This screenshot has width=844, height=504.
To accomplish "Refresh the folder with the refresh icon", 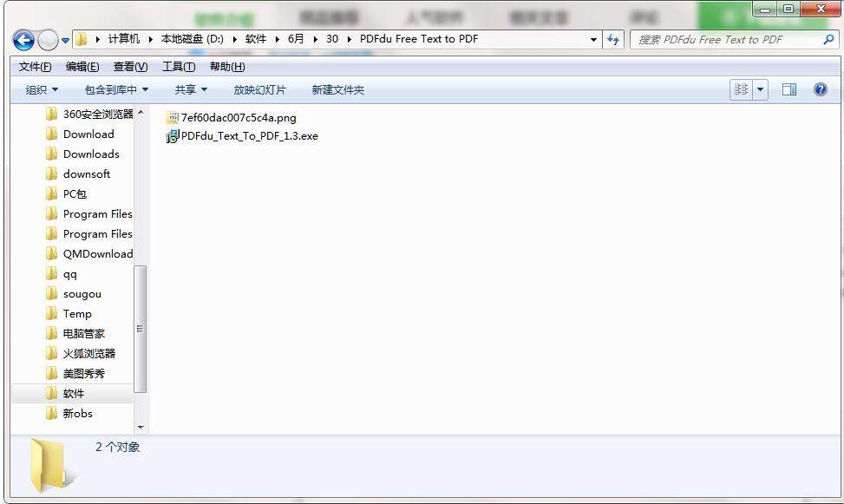I will (613, 39).
